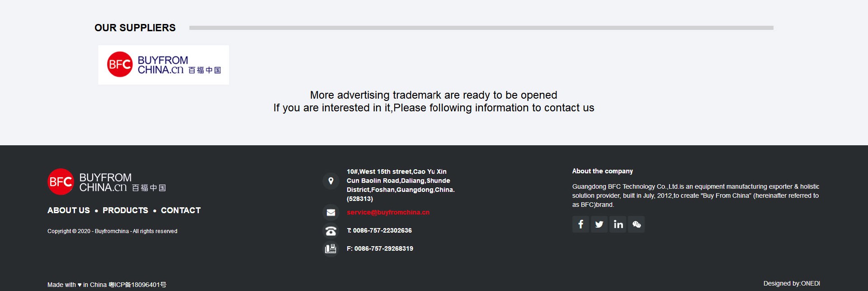The image size is (868, 291).
Task: Click the About the company heading
Action: [x=602, y=171]
